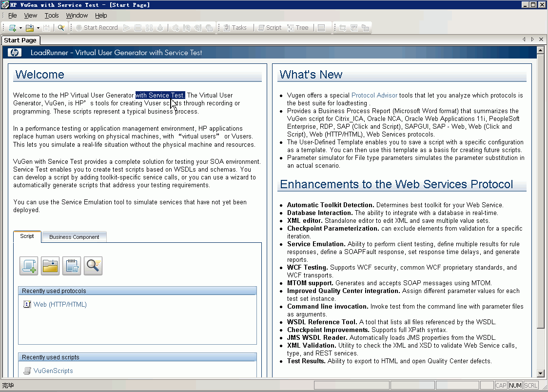548x392 pixels.
Task: Open the Tools menu
Action: [x=52, y=16]
